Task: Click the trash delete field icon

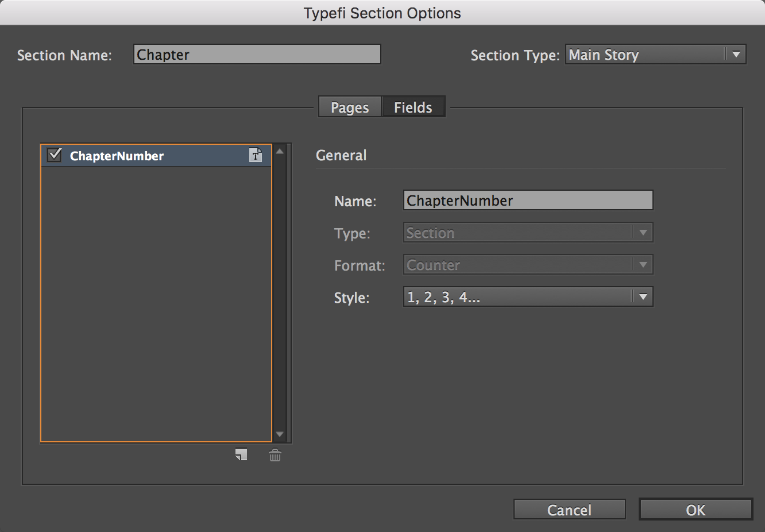Action: 275,456
